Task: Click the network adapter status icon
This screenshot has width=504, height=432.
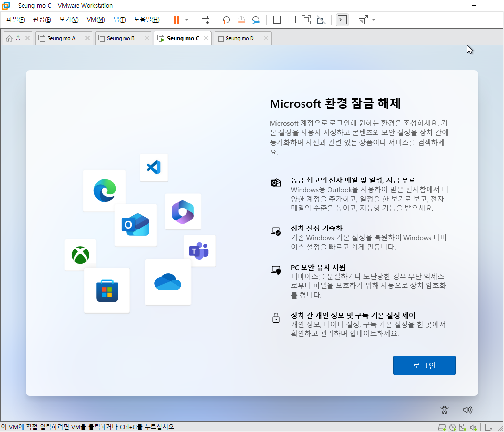Action: [x=463, y=427]
